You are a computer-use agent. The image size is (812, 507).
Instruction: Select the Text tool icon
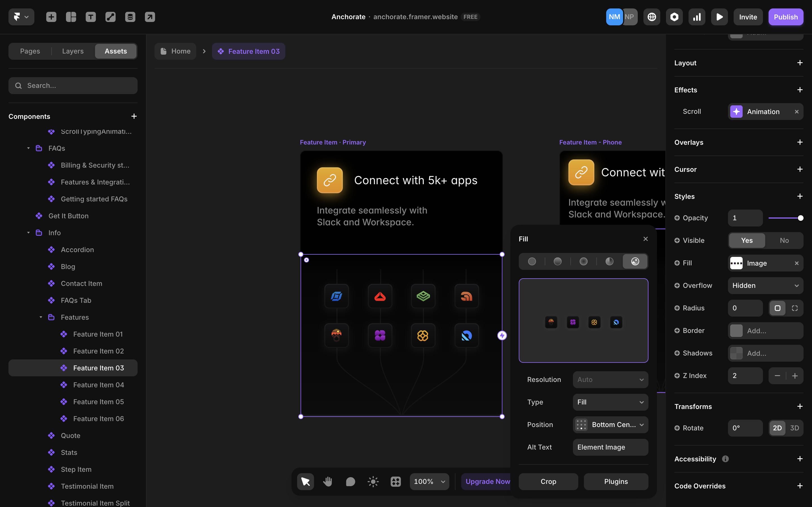tap(91, 17)
